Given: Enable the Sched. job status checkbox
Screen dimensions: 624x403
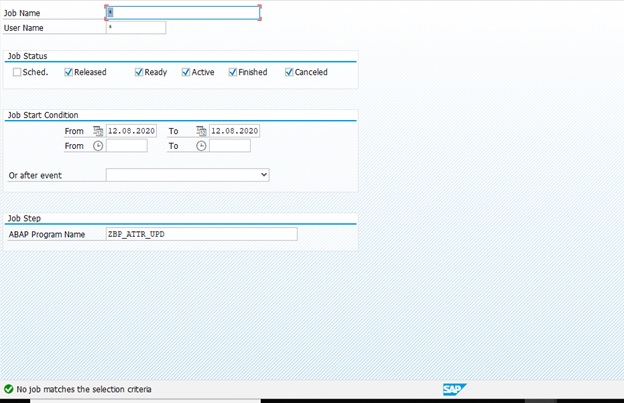Looking at the screenshot, I should click(x=17, y=72).
